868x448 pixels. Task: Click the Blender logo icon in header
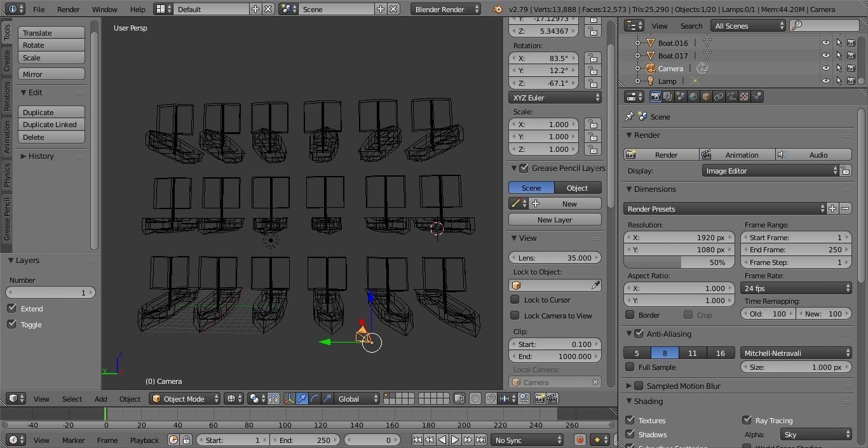point(498,9)
